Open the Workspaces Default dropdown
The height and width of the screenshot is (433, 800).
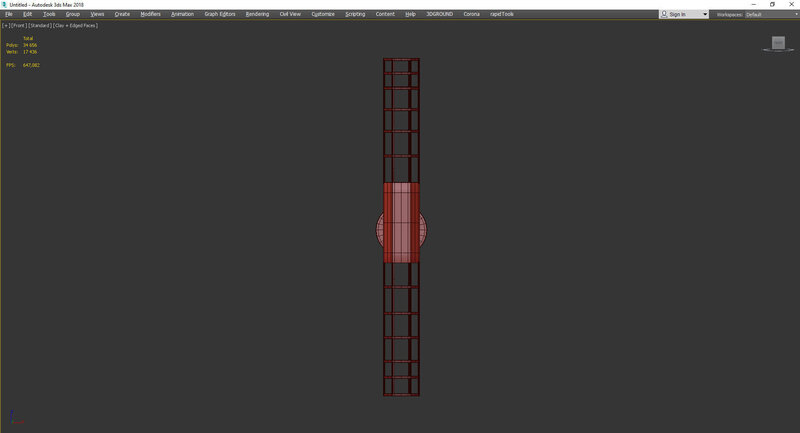point(768,15)
